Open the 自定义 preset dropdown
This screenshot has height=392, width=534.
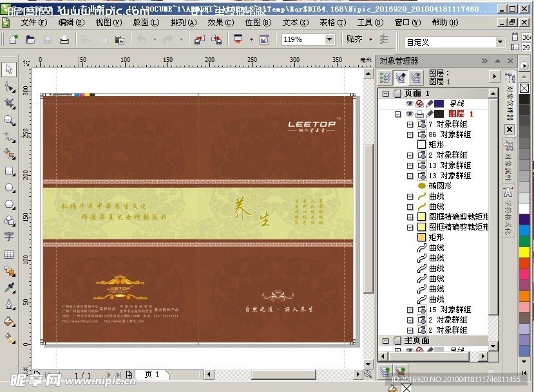click(x=499, y=42)
